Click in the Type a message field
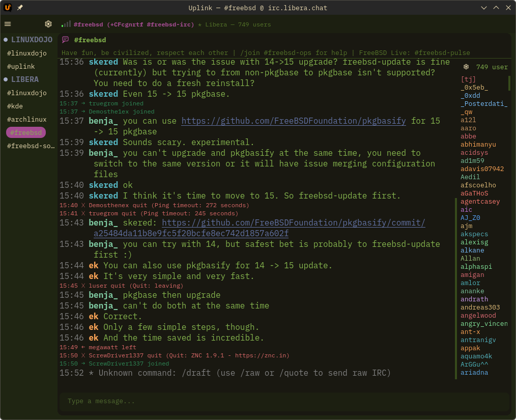 284,401
